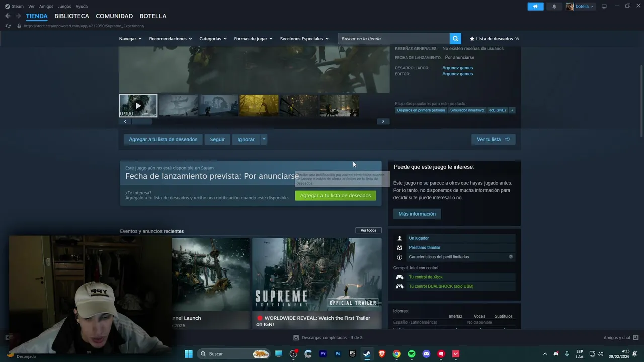The height and width of the screenshot is (362, 644).
Task: Click the green Agregar a tu lista de deseados button
Action: pos(336,196)
